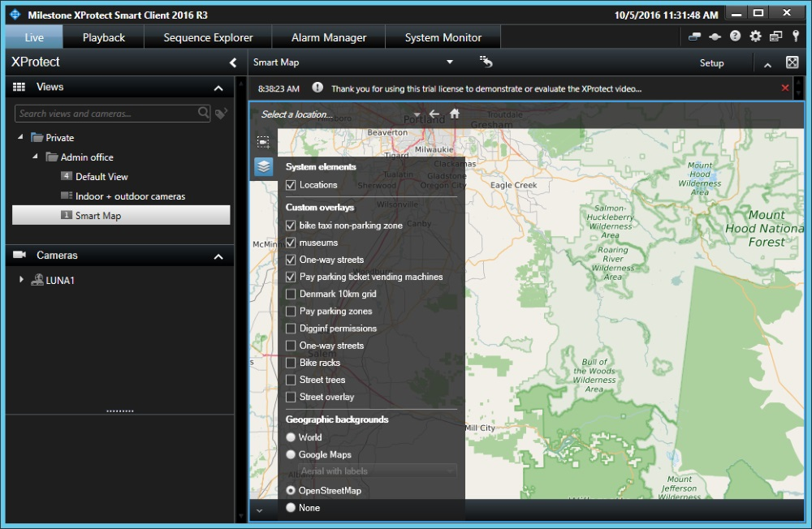The height and width of the screenshot is (529, 812).
Task: Disable the museums overlay
Action: coord(291,242)
